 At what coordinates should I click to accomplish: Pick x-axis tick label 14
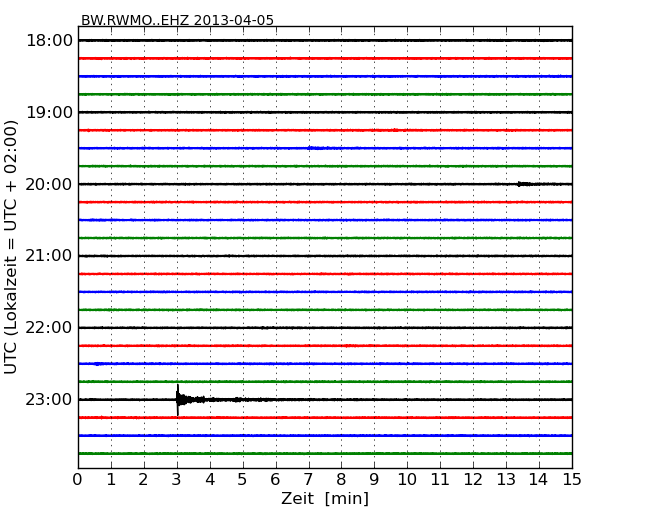coord(539,479)
